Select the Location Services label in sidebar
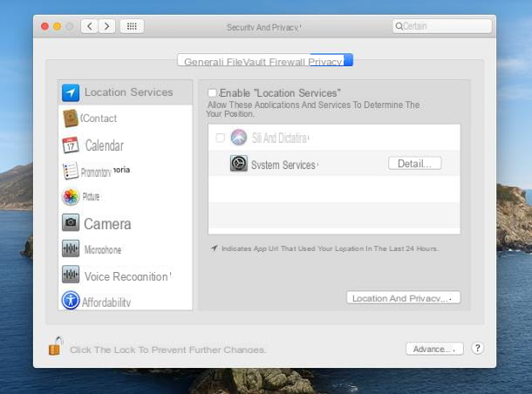Viewport: 532px width, 394px height. point(129,92)
